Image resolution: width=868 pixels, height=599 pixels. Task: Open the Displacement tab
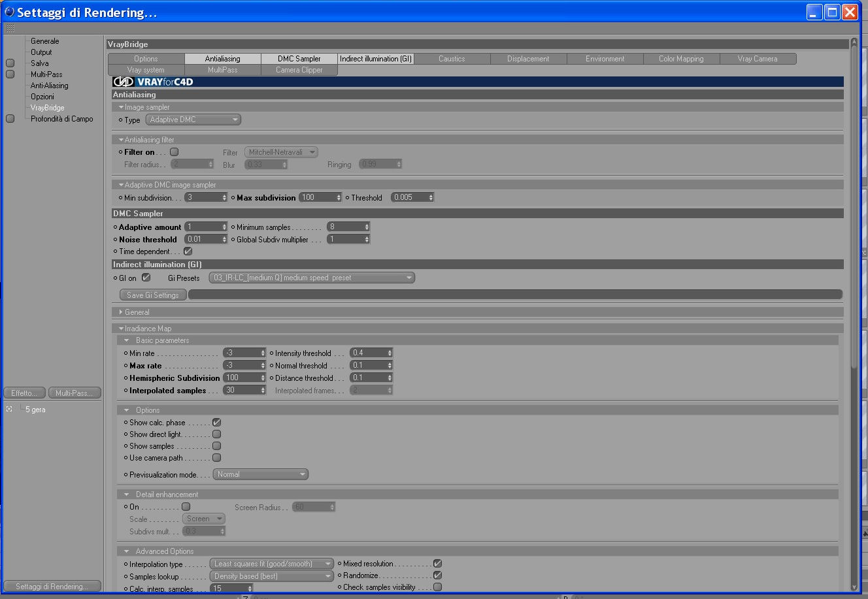coord(529,59)
